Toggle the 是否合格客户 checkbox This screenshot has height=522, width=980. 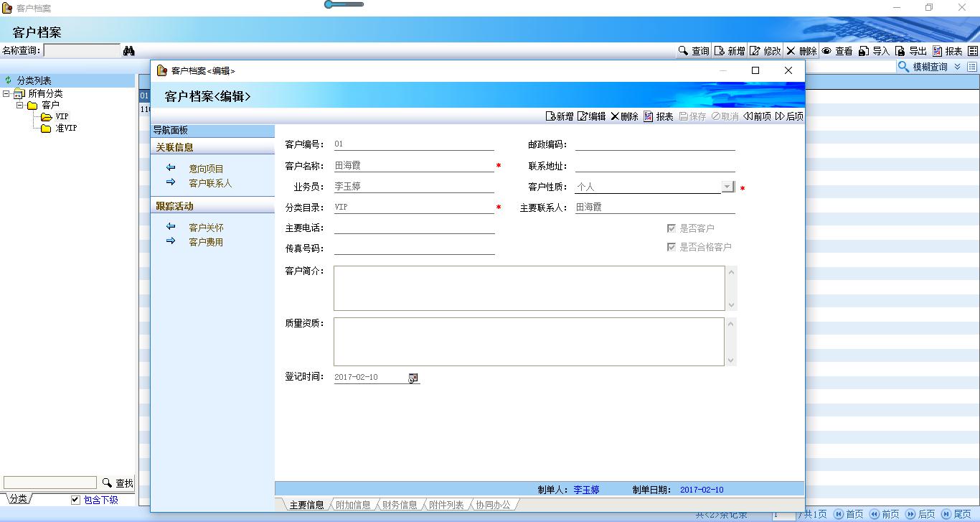click(672, 247)
